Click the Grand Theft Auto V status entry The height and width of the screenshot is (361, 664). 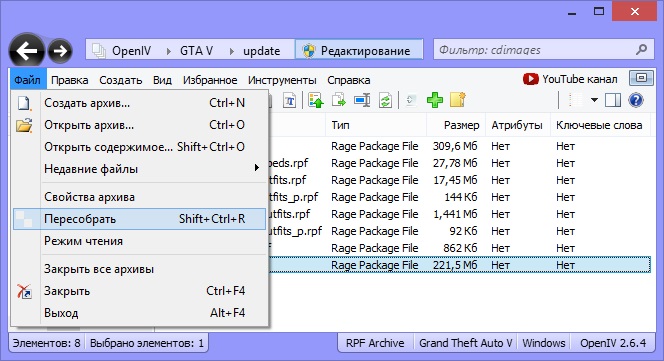(465, 343)
